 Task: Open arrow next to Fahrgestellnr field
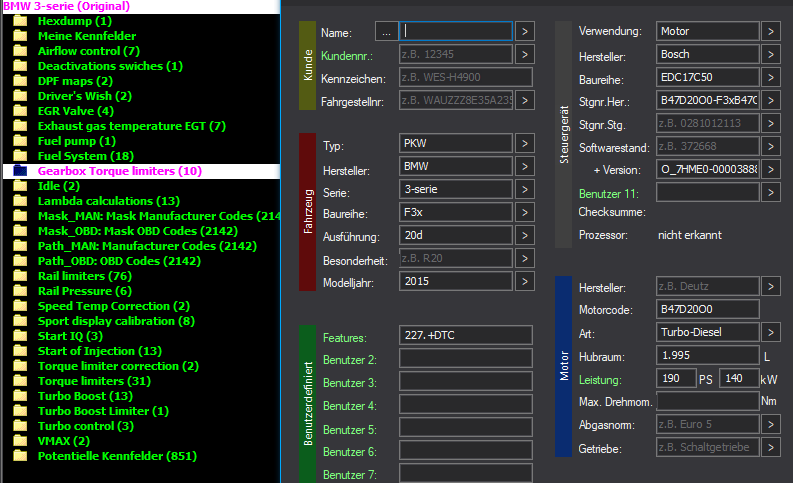click(x=525, y=101)
